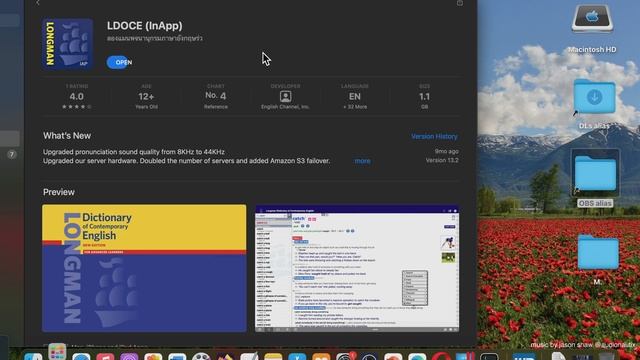Click the 12+ age rating
Screen dimensions: 640x360
pyautogui.click(x=146, y=97)
